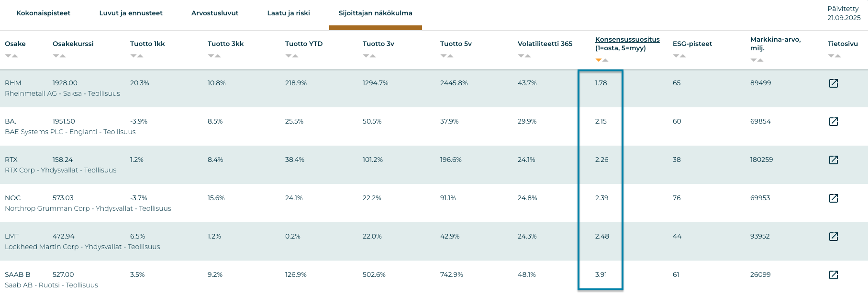Viewport: 868px width, 297px height.
Task: Toggle Osake column sort order arrows
Action: pyautogui.click(x=11, y=56)
